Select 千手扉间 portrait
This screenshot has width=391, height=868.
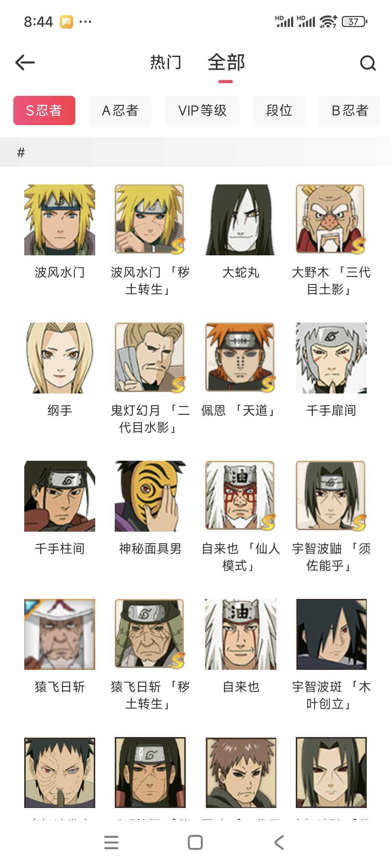(x=331, y=358)
